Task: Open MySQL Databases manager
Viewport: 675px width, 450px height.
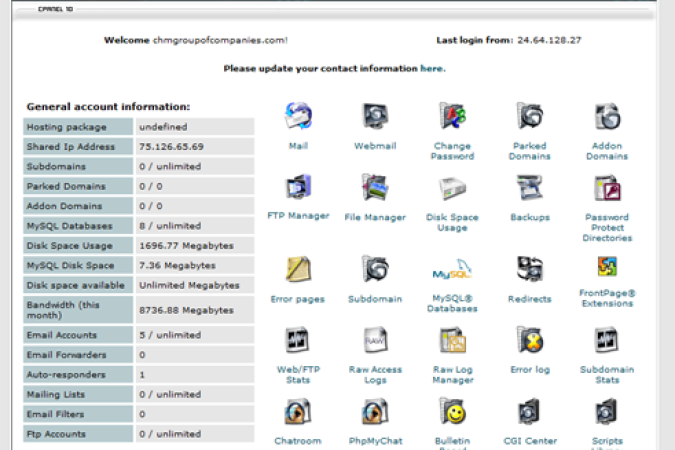Action: pos(452,272)
